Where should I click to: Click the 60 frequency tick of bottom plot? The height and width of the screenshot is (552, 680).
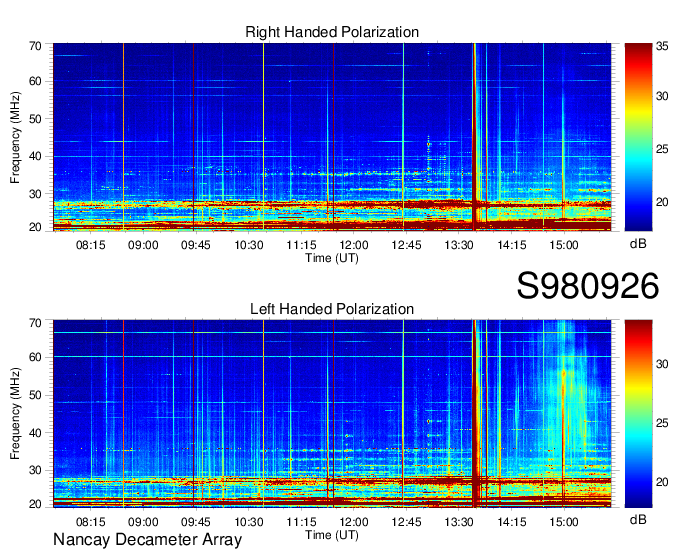click(35, 358)
